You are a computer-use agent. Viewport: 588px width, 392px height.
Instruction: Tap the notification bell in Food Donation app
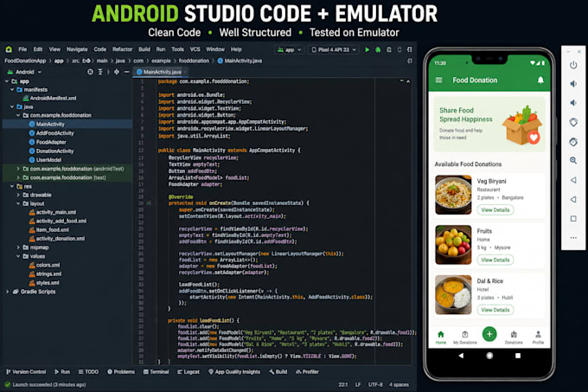point(540,80)
